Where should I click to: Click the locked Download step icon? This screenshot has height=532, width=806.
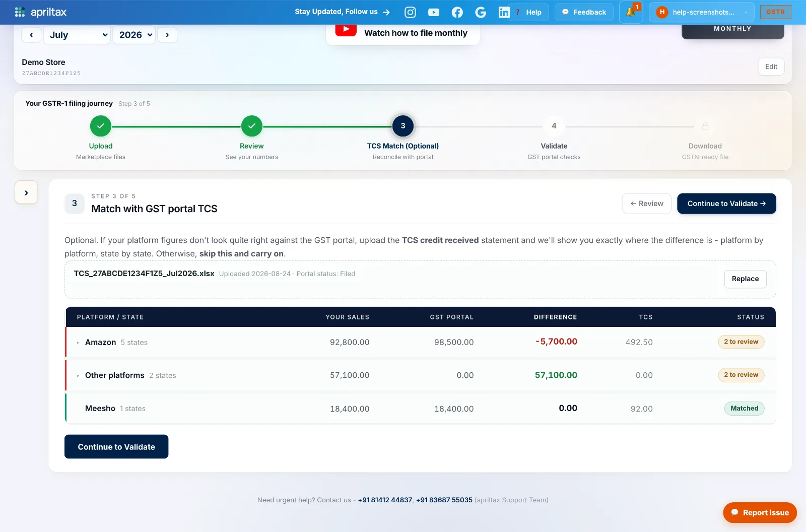(705, 126)
